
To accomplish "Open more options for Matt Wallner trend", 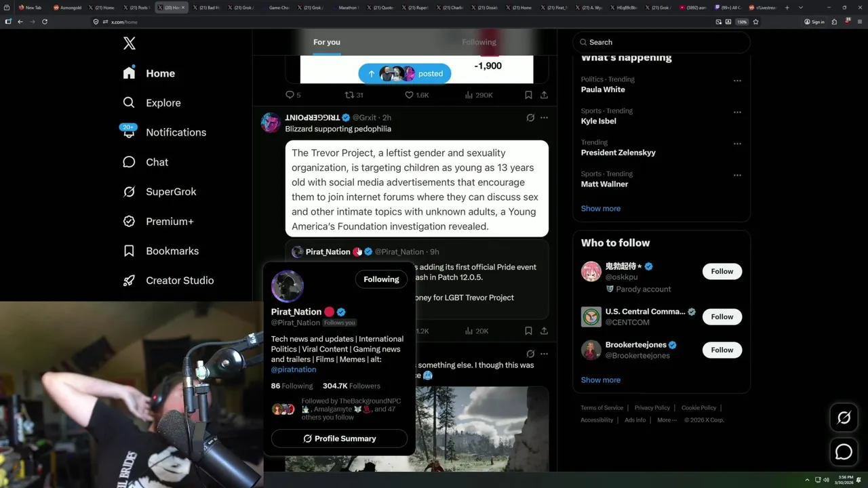I will coord(737,175).
